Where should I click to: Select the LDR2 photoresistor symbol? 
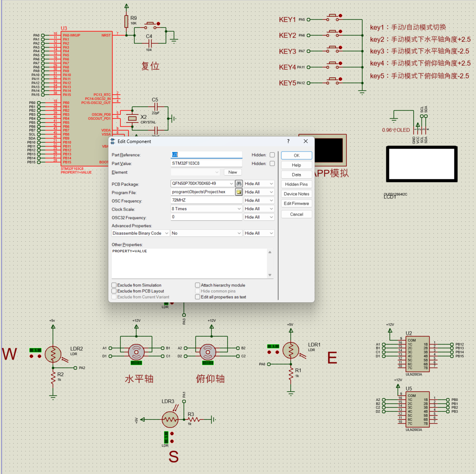point(53,354)
